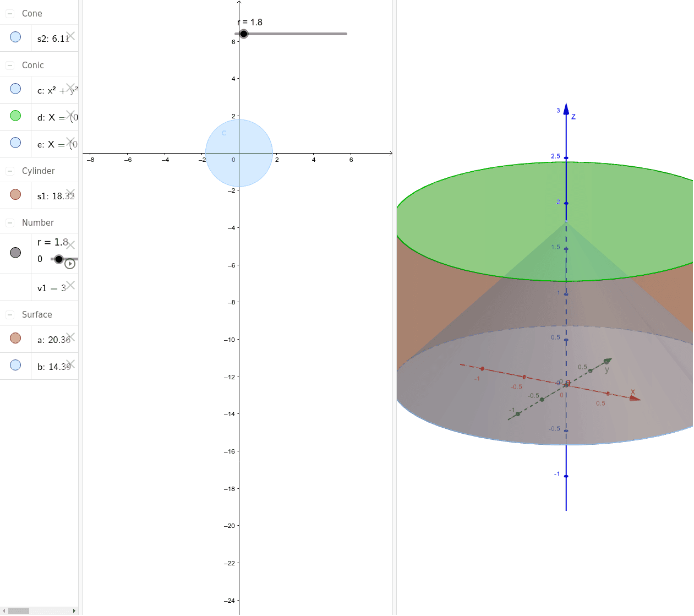Viewport: 694px width, 616px height.
Task: Click the x axis label in 3D view
Action: click(x=633, y=392)
